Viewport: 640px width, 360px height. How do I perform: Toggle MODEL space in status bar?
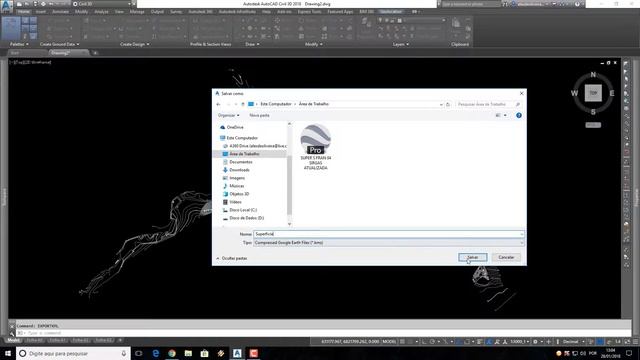(x=389, y=342)
